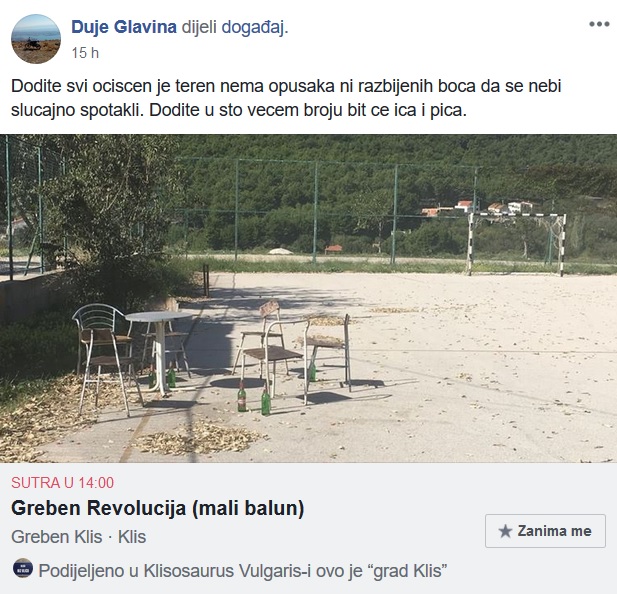Screen dimensions: 617x594
Task: Click the 'SUTRA U 14:00' event time
Action: (63, 483)
